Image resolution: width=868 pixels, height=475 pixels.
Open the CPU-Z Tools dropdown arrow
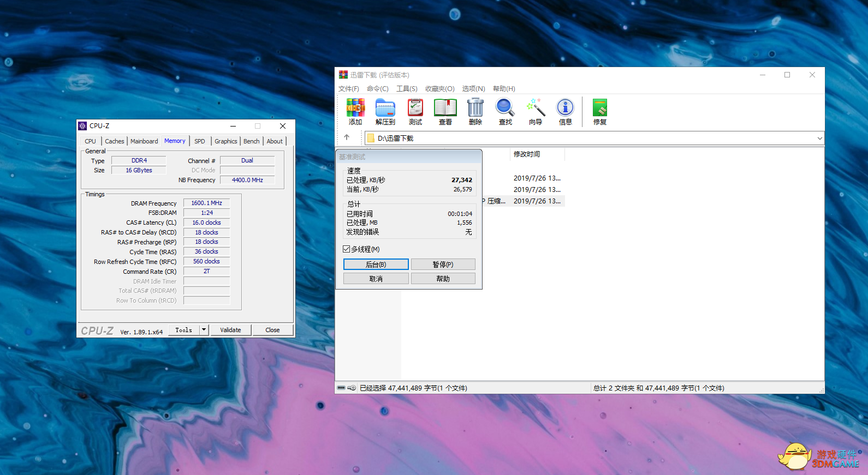pos(204,330)
